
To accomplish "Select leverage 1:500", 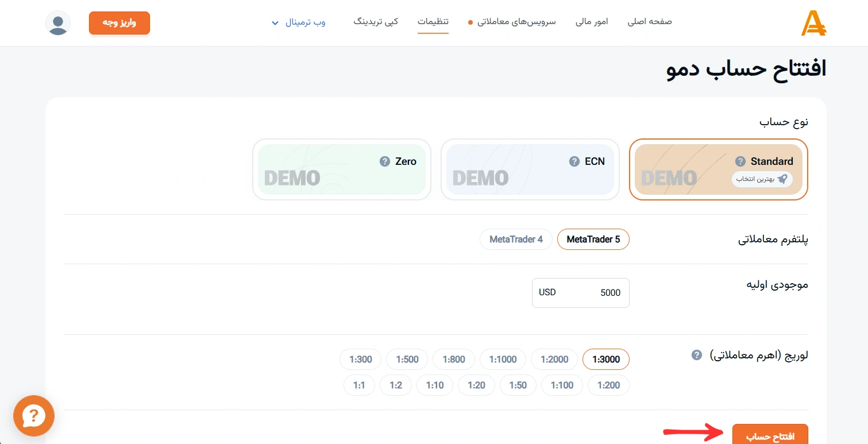I will [407, 360].
